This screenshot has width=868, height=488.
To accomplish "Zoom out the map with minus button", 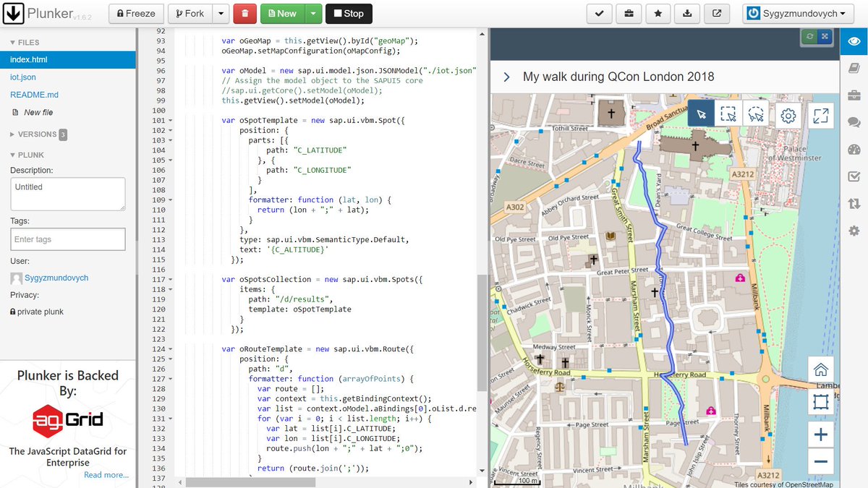I will [820, 461].
